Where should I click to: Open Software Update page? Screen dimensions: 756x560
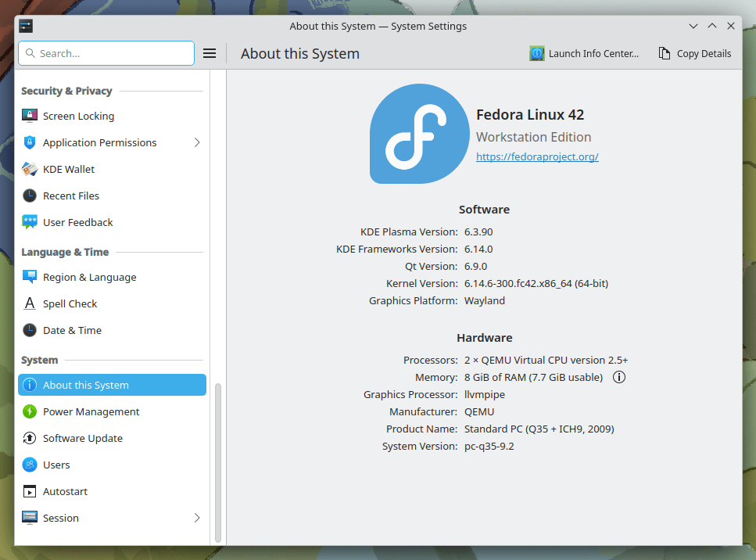(112, 438)
